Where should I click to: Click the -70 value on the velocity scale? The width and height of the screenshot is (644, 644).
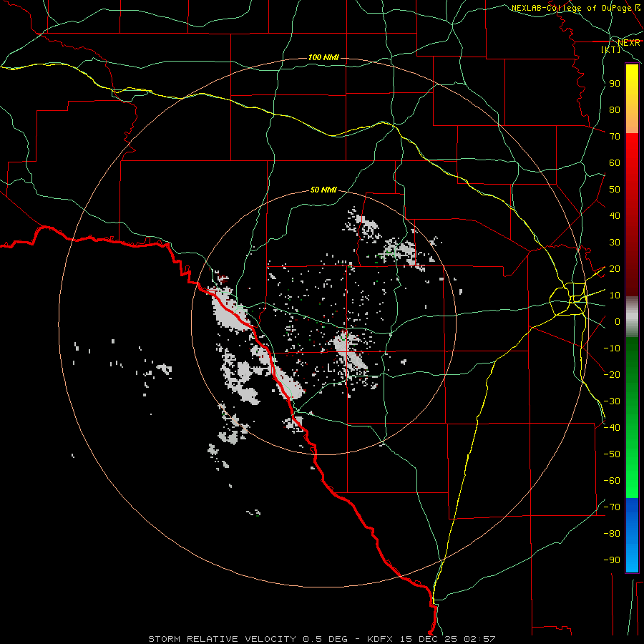click(x=612, y=507)
